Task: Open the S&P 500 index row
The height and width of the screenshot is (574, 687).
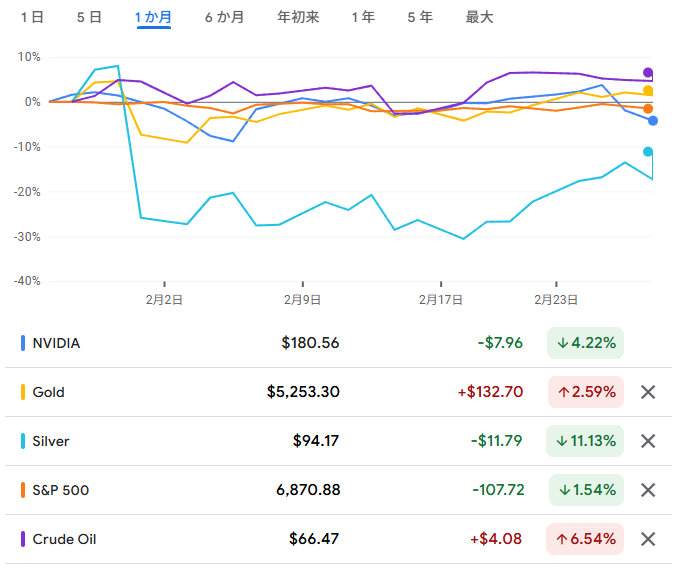Action: click(x=62, y=490)
